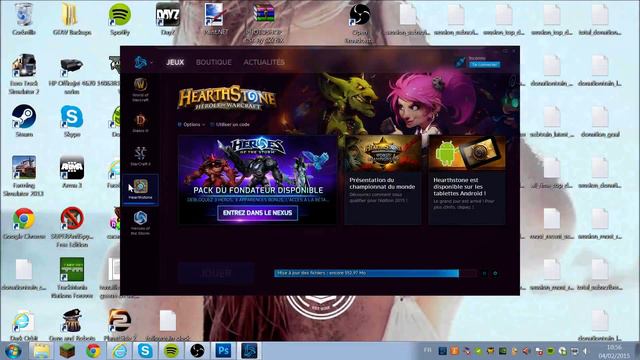Open Spotify desktop shortcut
Viewport: 640px width, 360px height.
(x=120, y=20)
